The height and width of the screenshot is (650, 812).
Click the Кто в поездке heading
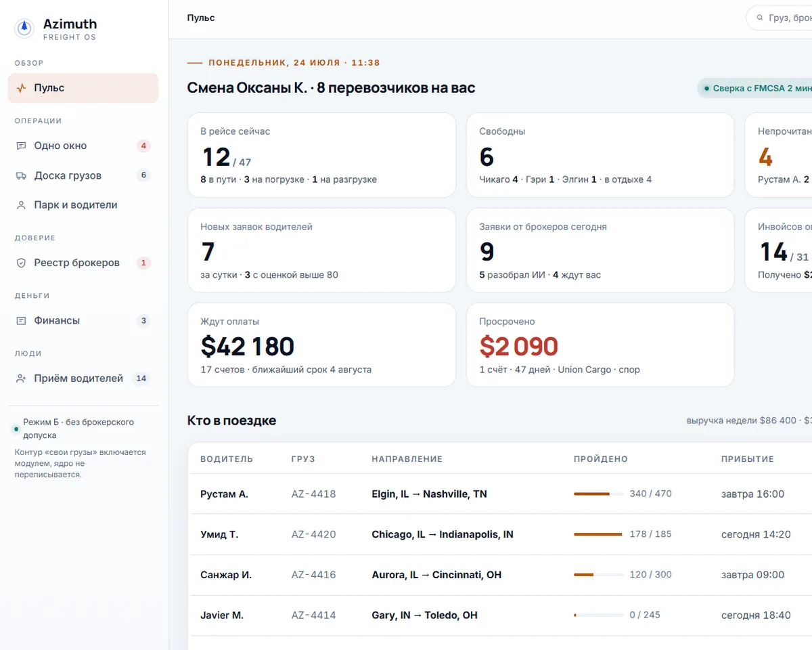tap(231, 420)
